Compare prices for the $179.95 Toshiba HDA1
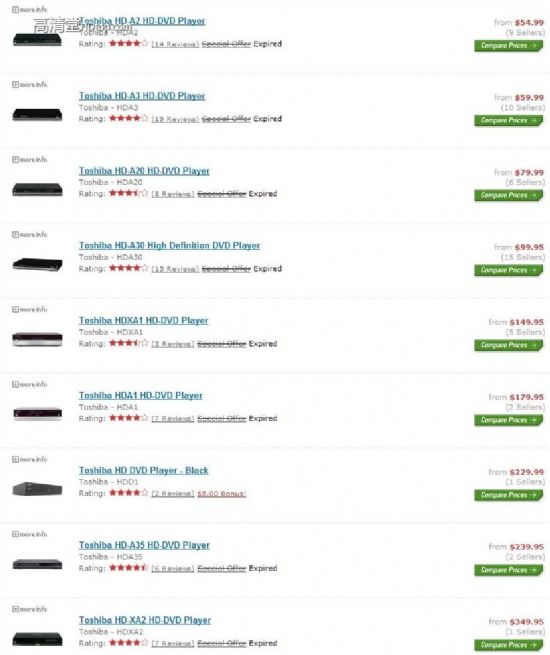This screenshot has height=655, width=550. tap(508, 420)
